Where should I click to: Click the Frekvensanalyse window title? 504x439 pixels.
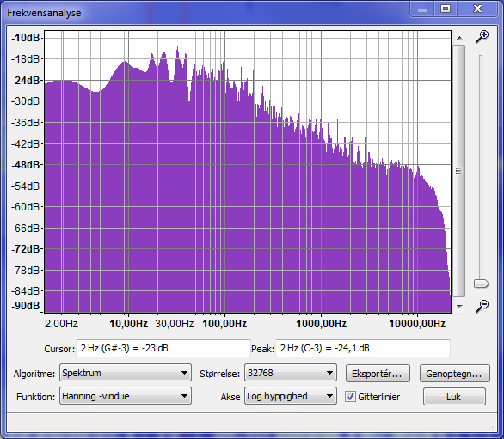[x=44, y=13]
